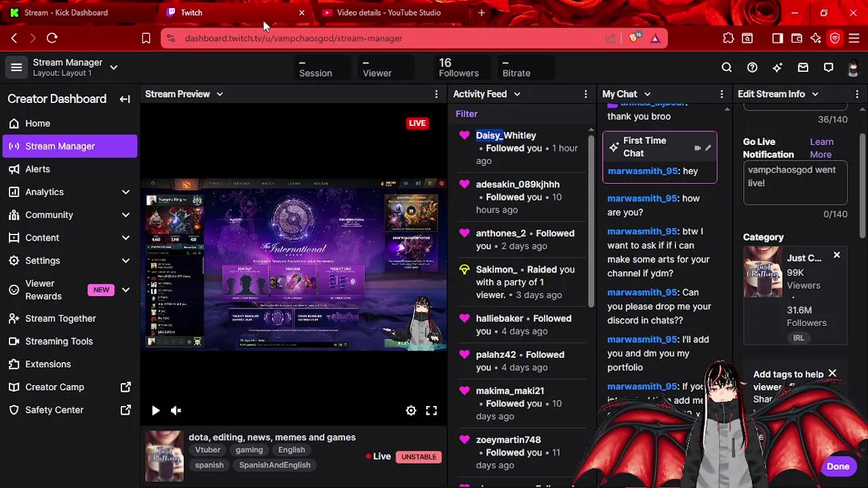Open Extensions in the sidebar
The height and width of the screenshot is (488, 868).
coord(70,364)
